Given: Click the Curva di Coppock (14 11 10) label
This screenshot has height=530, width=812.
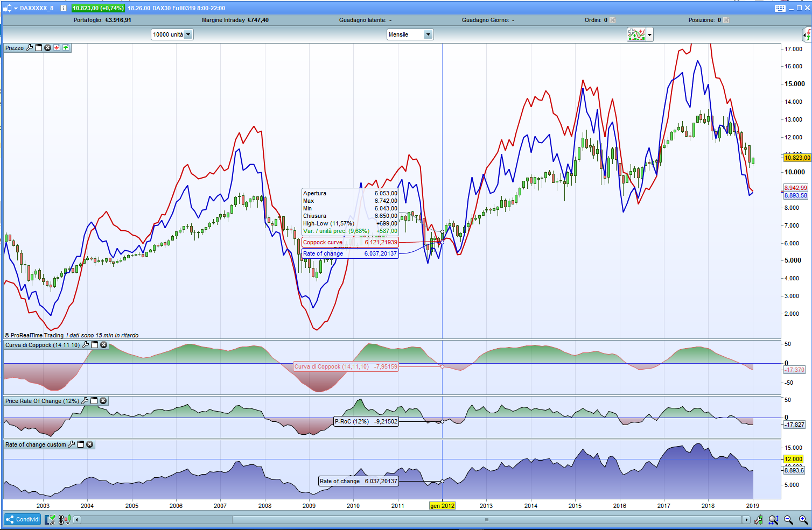Looking at the screenshot, I should pyautogui.click(x=43, y=345).
